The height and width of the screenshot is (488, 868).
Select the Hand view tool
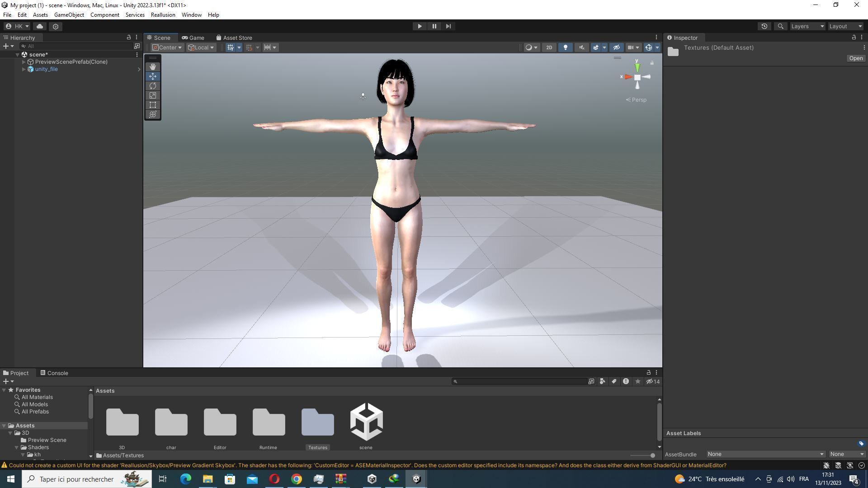point(153,67)
